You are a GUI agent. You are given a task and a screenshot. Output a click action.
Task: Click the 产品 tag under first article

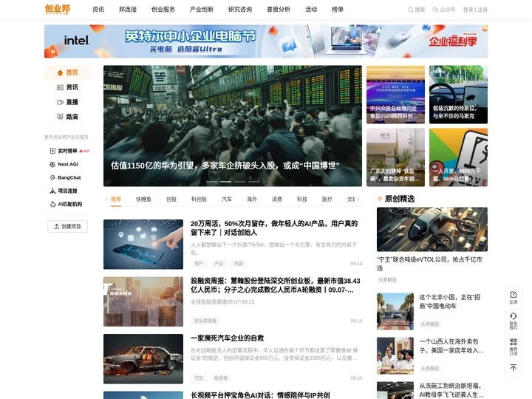pyautogui.click(x=219, y=264)
